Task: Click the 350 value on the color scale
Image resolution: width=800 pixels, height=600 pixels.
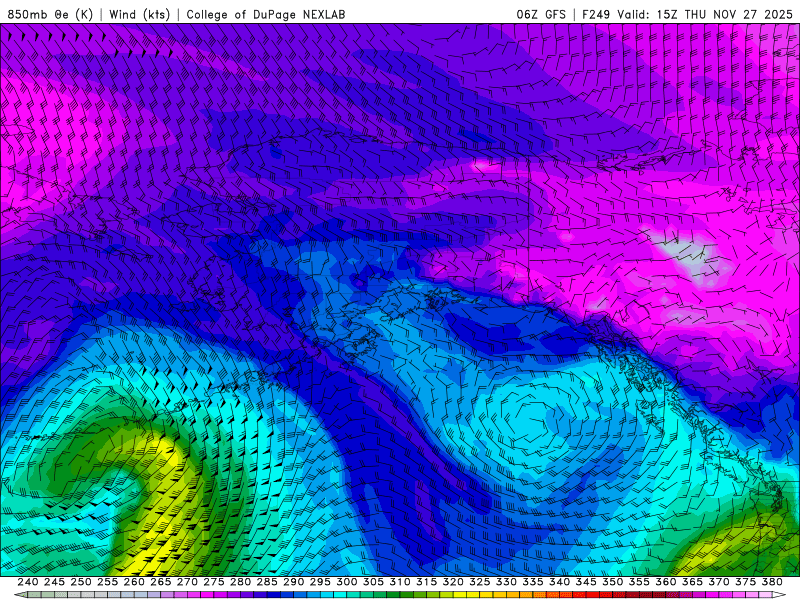Action: click(x=612, y=582)
